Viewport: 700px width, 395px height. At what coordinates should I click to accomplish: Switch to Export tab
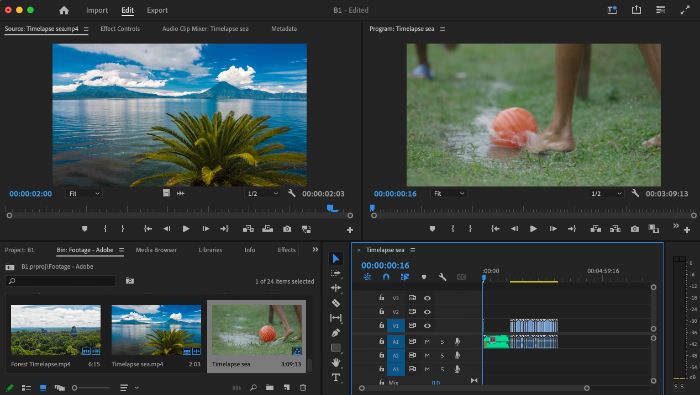(157, 10)
